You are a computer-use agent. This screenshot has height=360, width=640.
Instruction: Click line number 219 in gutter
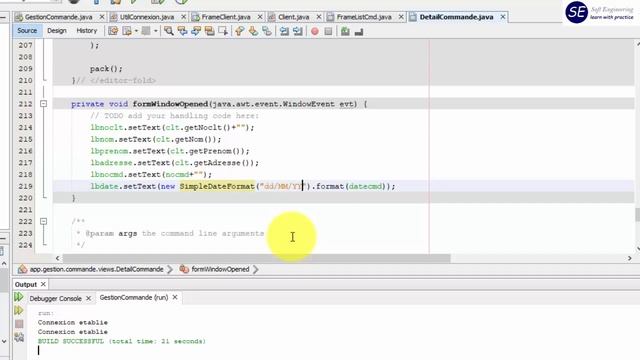click(x=25, y=186)
